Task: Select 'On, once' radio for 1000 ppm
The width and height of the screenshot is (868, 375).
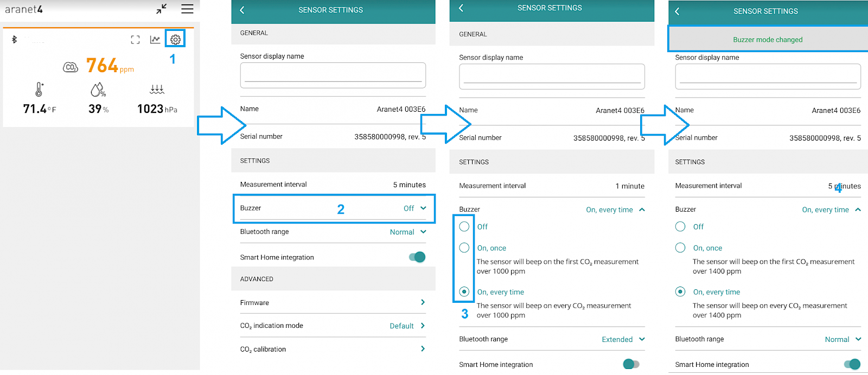Action: pos(464,248)
